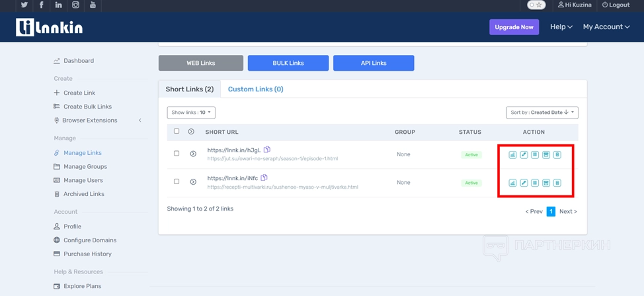Open the LinkedIn social icon
This screenshot has width=644, height=296.
[x=59, y=5]
